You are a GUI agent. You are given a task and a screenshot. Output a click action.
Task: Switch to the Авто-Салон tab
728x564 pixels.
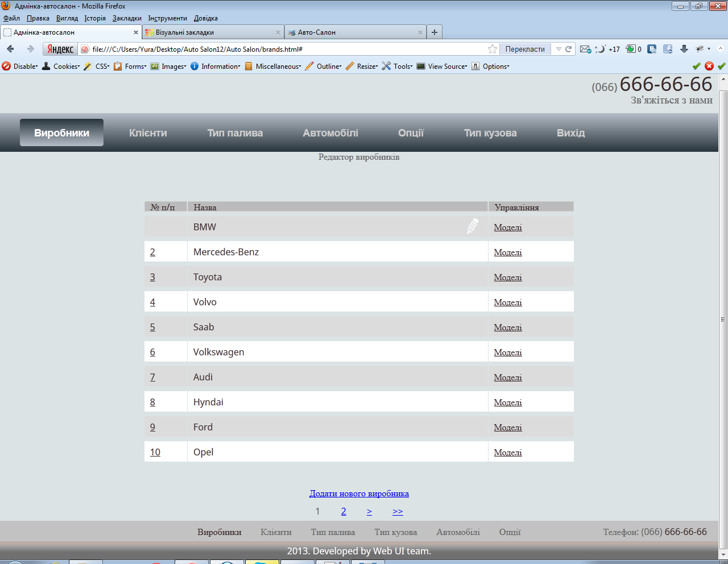pyautogui.click(x=355, y=32)
